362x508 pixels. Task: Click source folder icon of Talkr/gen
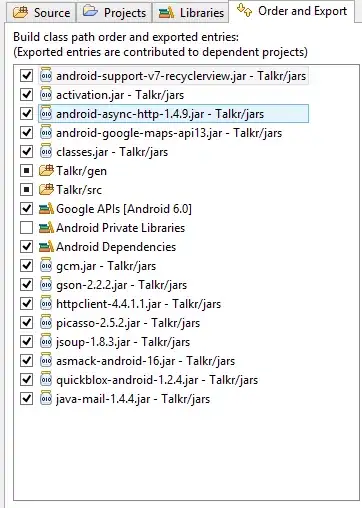46,171
